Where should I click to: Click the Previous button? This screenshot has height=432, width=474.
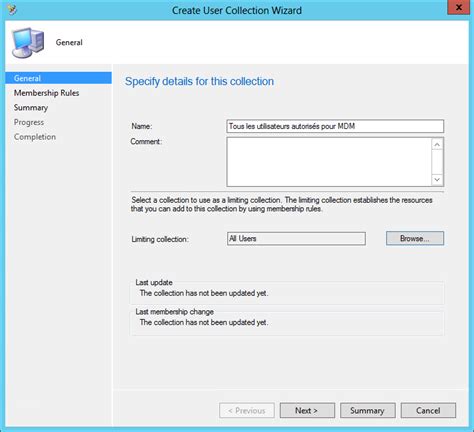(x=247, y=410)
